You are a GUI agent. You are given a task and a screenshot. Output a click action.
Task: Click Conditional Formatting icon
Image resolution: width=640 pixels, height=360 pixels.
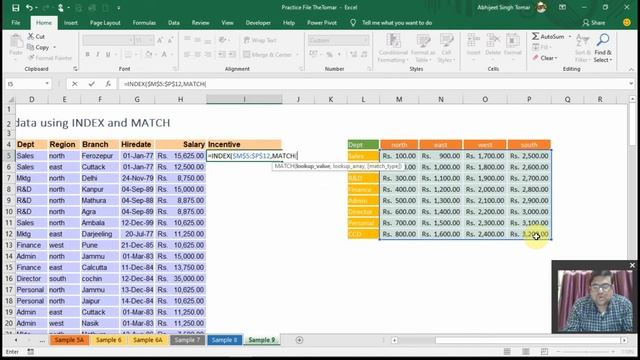click(x=393, y=41)
